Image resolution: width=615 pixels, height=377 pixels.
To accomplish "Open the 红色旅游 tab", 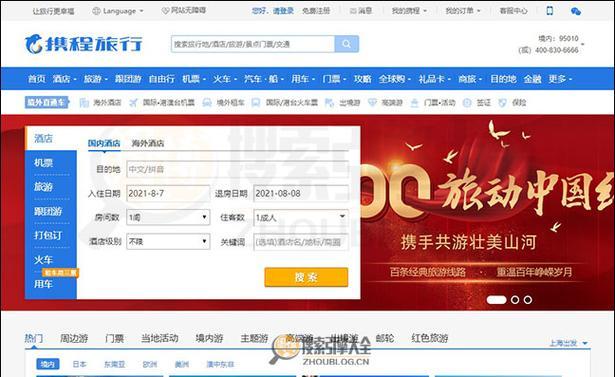I will (429, 338).
